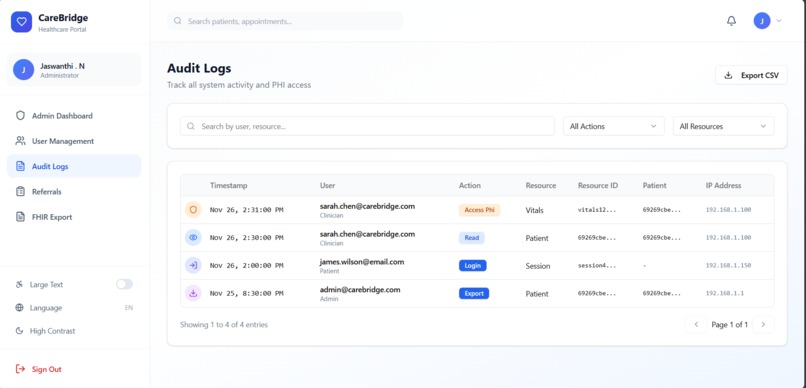Click the download icon on Export row
806x388 pixels.
193,293
